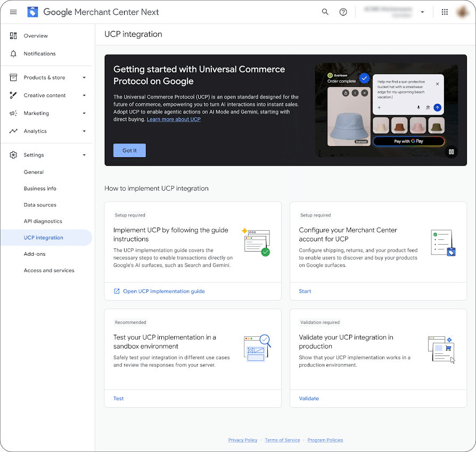The height and width of the screenshot is (452, 476).
Task: Switch to the Data sources settings page
Action: (x=39, y=205)
